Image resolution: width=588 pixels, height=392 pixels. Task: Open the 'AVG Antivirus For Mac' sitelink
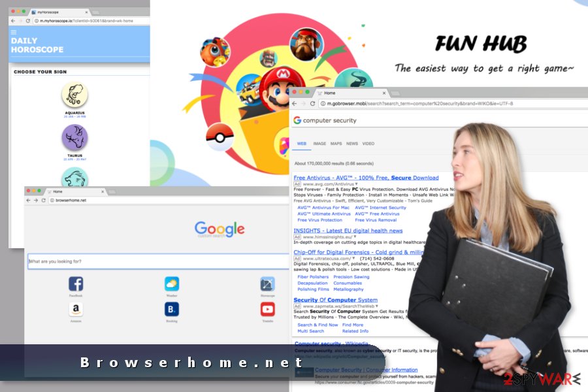click(x=323, y=208)
